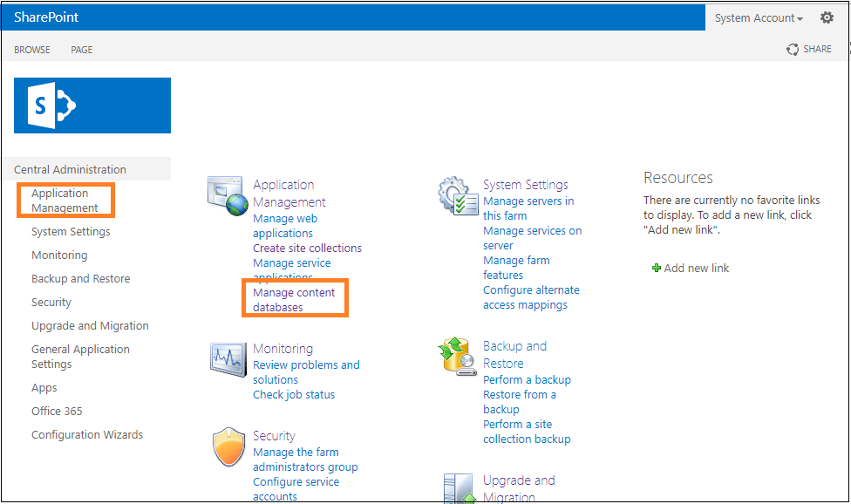Click Restore from a backup link
Viewport: 851px width, 504px height.
click(x=520, y=402)
